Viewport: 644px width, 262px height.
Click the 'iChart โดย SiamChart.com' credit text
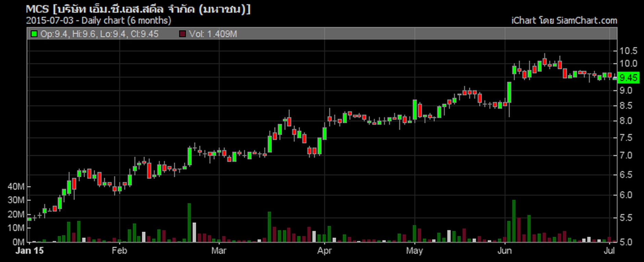click(564, 21)
